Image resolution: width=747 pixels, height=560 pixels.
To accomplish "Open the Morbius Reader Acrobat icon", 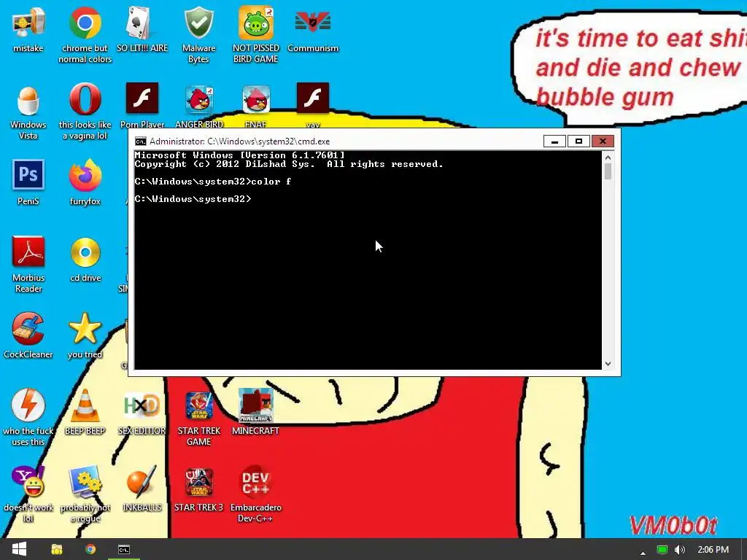I will click(28, 252).
